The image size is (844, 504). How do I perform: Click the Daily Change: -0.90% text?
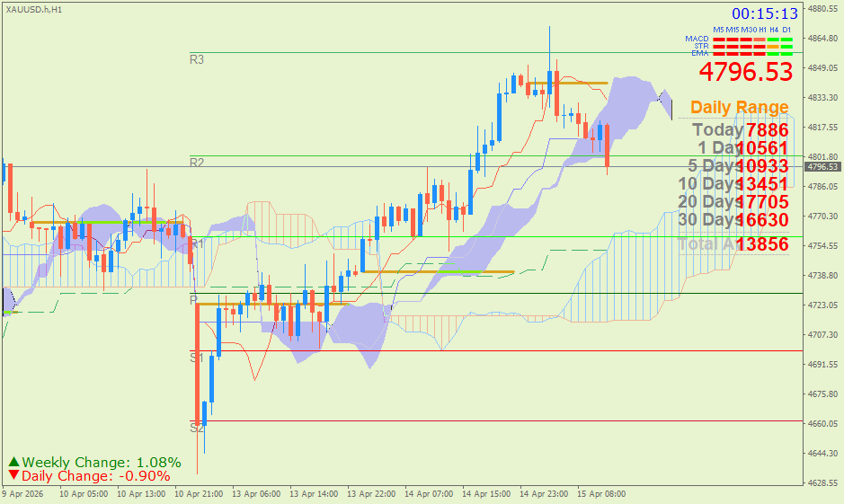pyautogui.click(x=96, y=476)
